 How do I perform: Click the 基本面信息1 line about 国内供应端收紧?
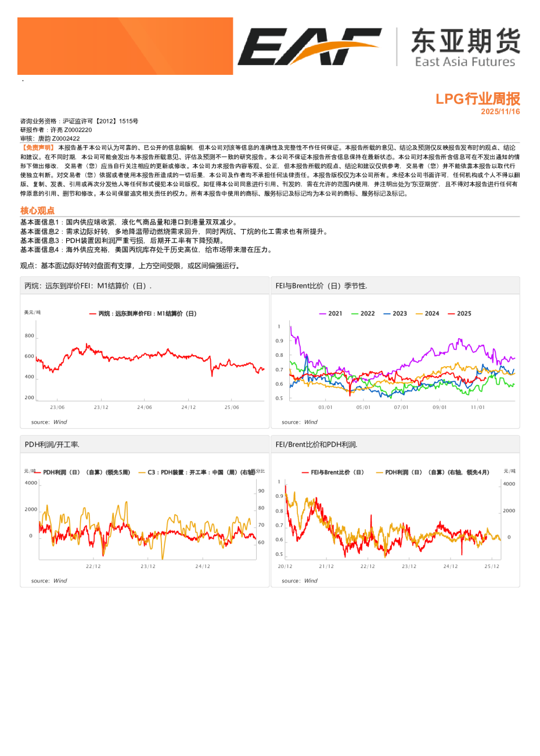click(129, 222)
